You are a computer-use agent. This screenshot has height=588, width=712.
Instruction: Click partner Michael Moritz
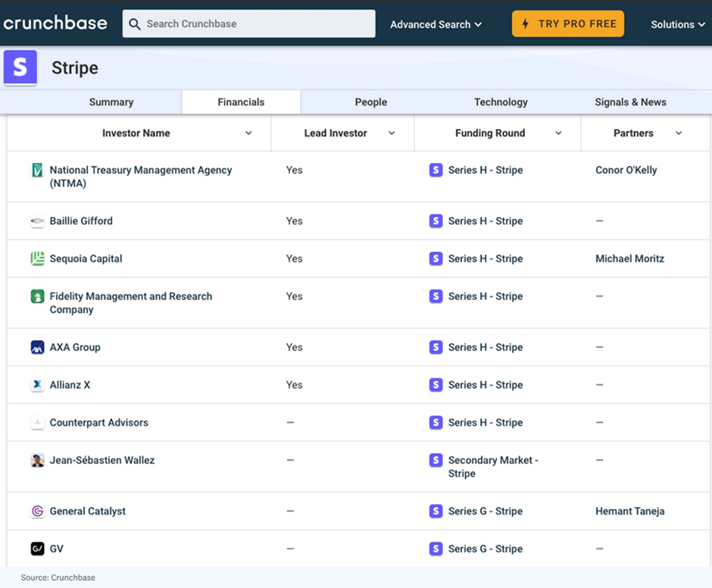coord(629,258)
